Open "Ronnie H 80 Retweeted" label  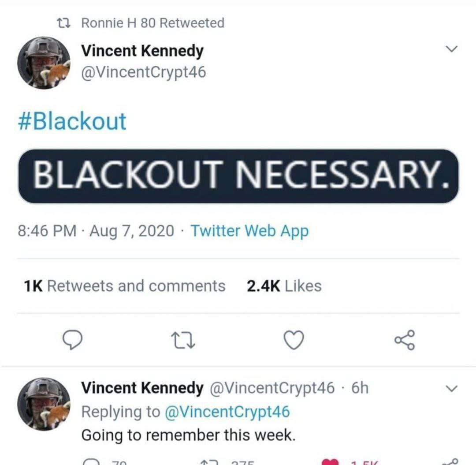tap(152, 23)
